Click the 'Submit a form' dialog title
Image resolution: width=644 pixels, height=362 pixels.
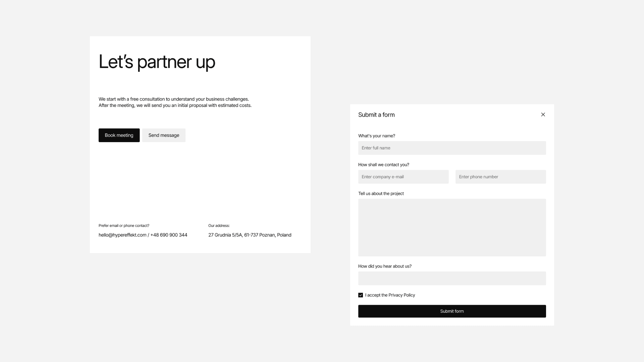376,115
